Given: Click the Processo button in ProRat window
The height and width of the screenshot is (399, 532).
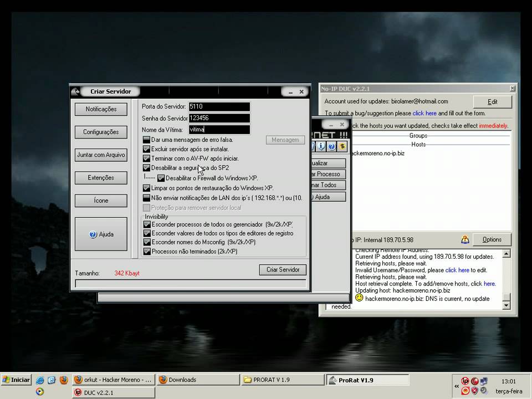Looking at the screenshot, I should pyautogui.click(x=328, y=174).
